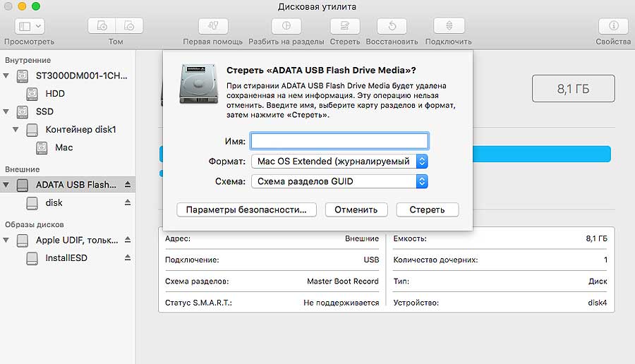Open the View sidebar options button
Screen dimensions: 635x364
coord(30,26)
